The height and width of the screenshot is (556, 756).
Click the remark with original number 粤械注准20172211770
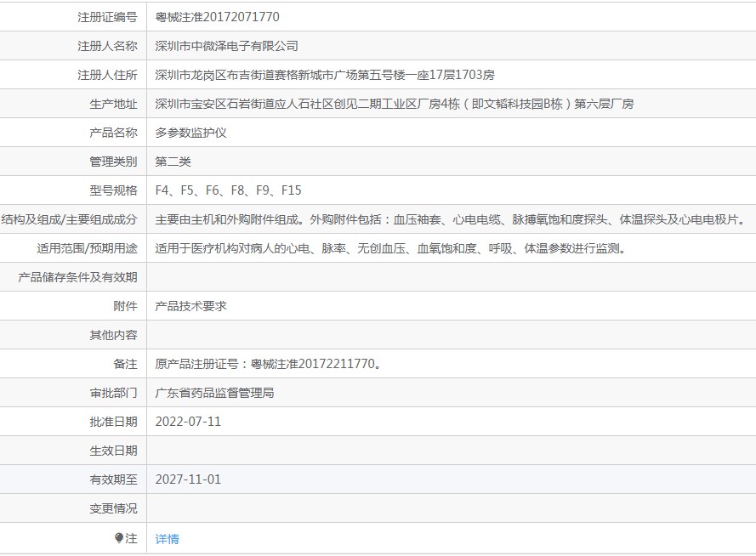[268, 364]
